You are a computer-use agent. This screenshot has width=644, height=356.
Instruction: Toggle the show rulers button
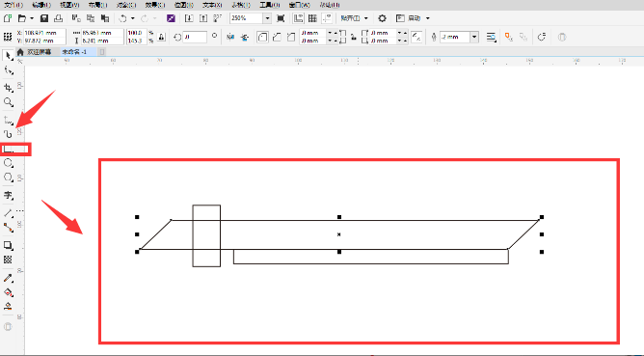point(298,18)
